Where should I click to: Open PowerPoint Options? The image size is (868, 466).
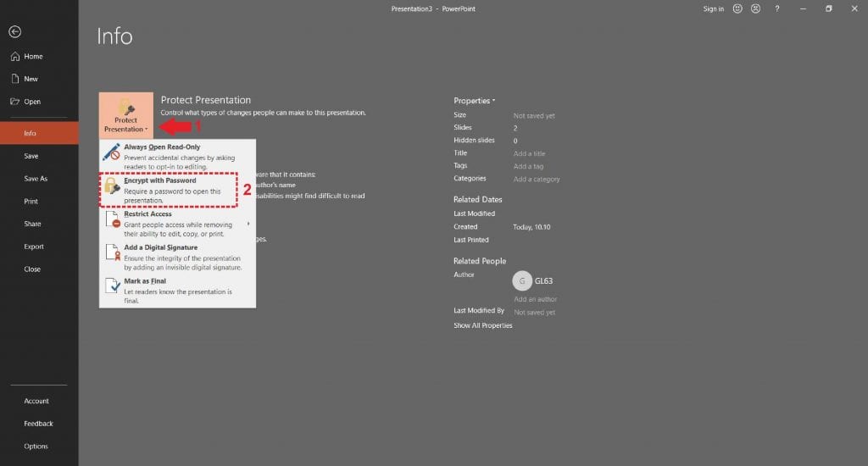click(x=39, y=446)
